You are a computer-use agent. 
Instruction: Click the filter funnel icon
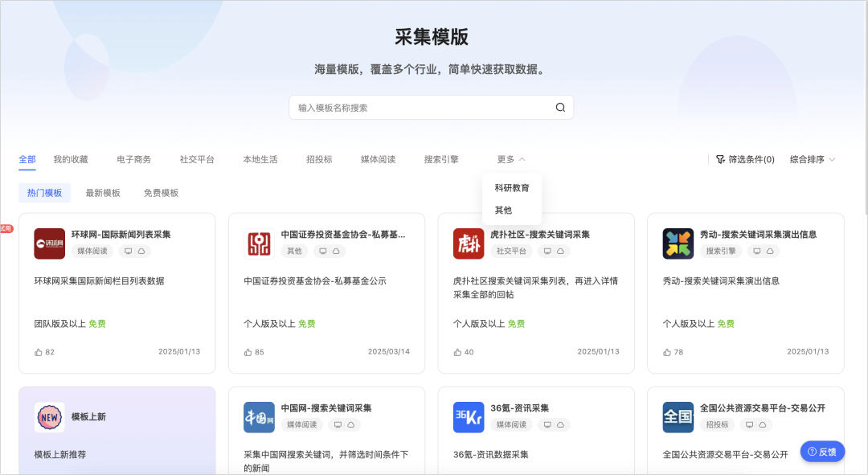pyautogui.click(x=720, y=159)
